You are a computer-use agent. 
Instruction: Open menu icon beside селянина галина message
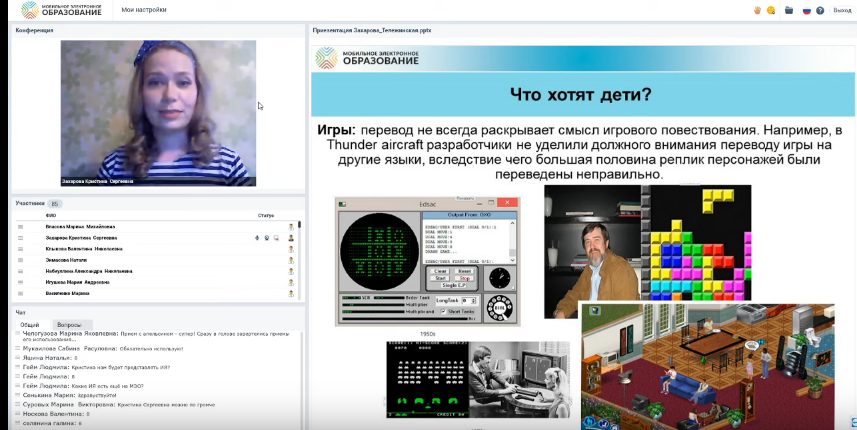pyautogui.click(x=18, y=423)
